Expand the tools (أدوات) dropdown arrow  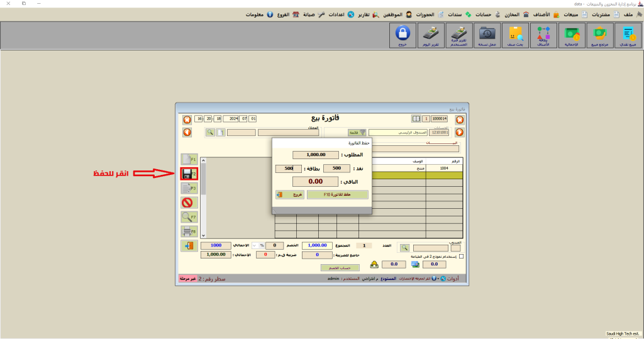click(438, 278)
